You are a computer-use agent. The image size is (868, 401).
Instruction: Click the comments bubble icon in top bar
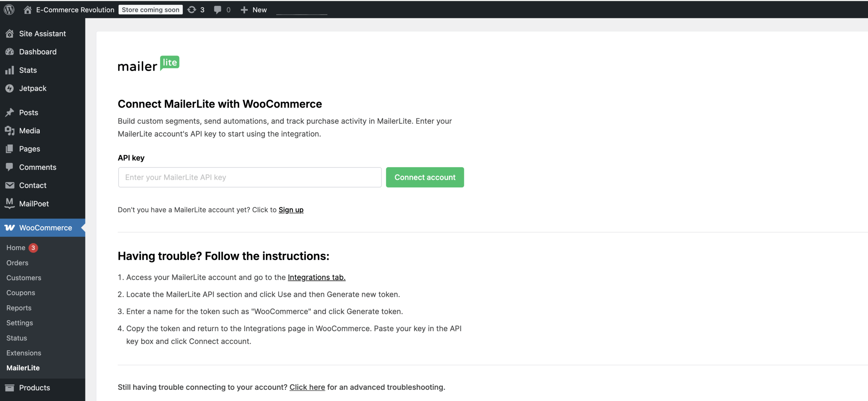pyautogui.click(x=217, y=10)
